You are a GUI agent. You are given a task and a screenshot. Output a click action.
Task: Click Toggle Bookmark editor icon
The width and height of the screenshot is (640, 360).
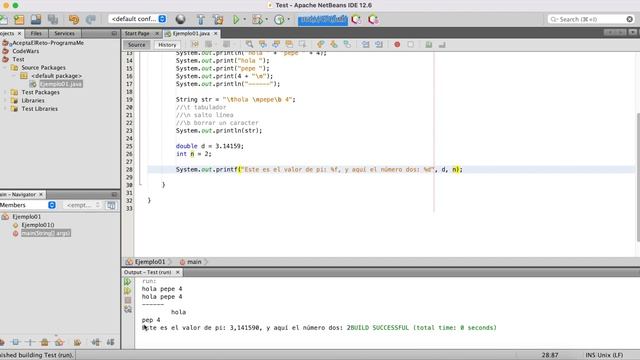347,44
